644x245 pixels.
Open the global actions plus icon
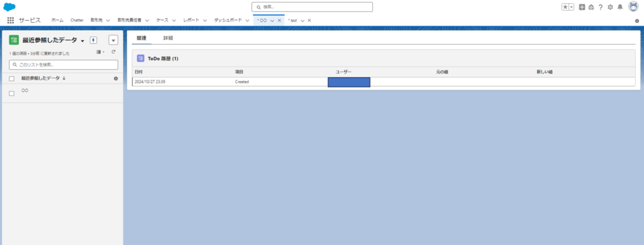point(582,7)
